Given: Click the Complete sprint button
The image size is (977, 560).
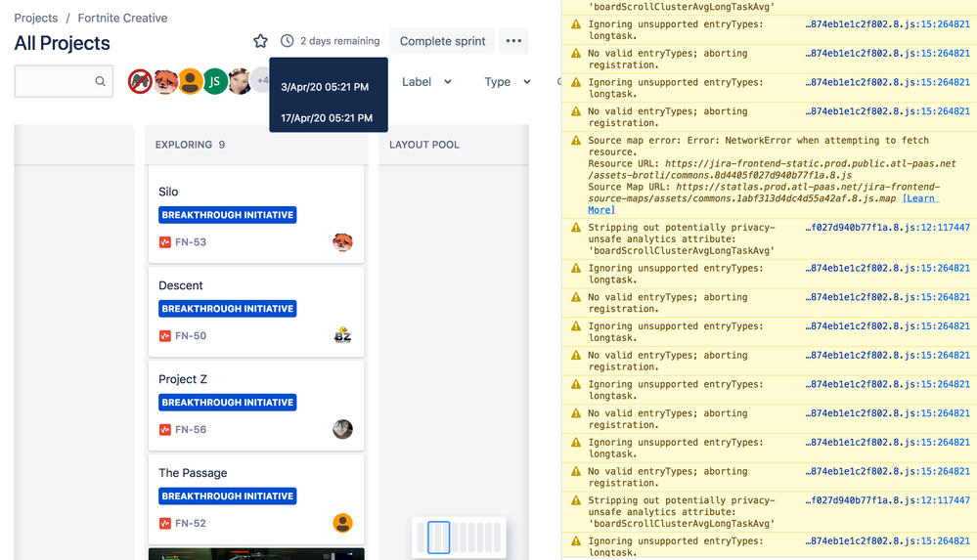Looking at the screenshot, I should [442, 40].
